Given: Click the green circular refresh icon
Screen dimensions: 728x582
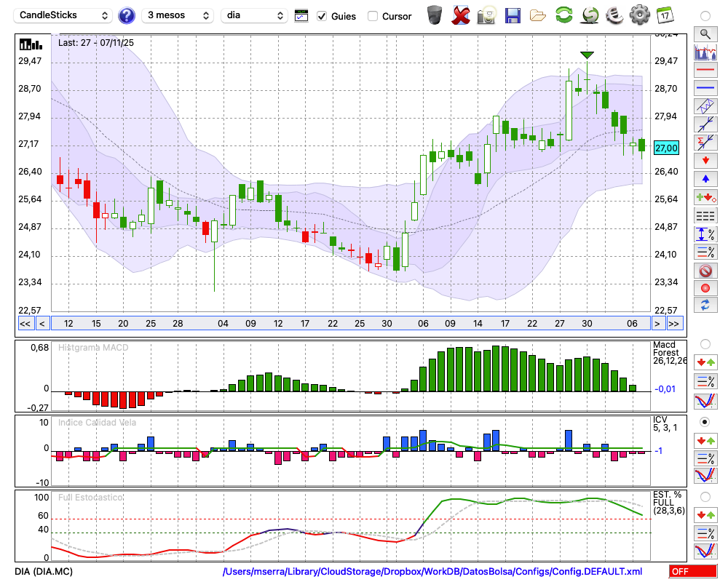Looking at the screenshot, I should click(x=563, y=15).
